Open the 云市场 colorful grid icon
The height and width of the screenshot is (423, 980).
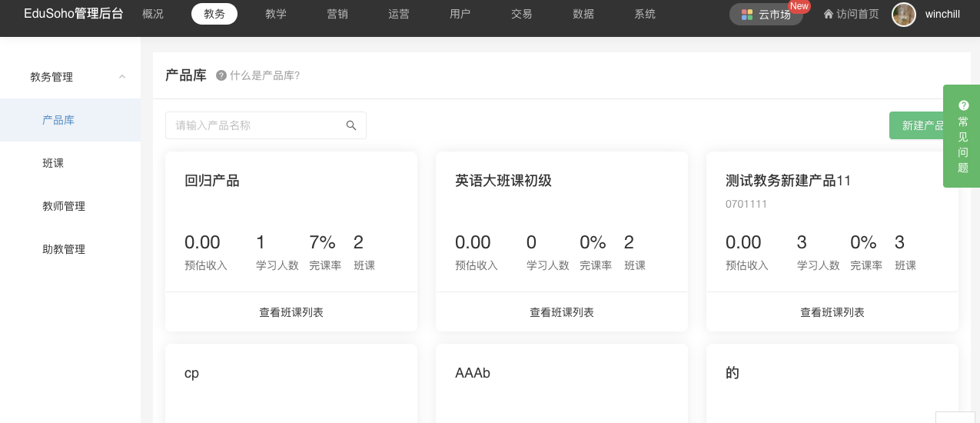(x=747, y=15)
